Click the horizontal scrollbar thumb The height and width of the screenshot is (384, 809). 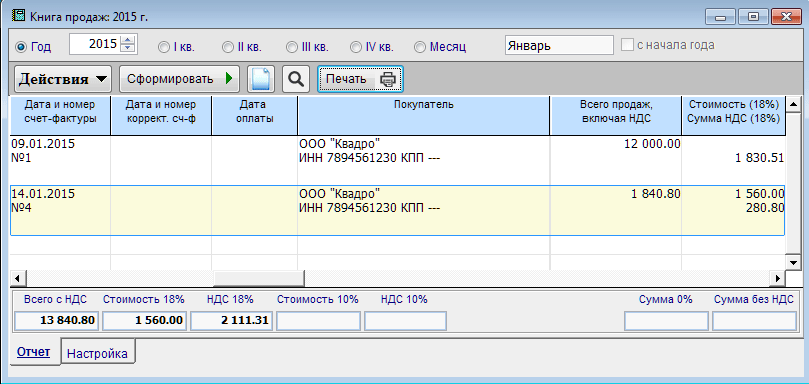point(259,279)
